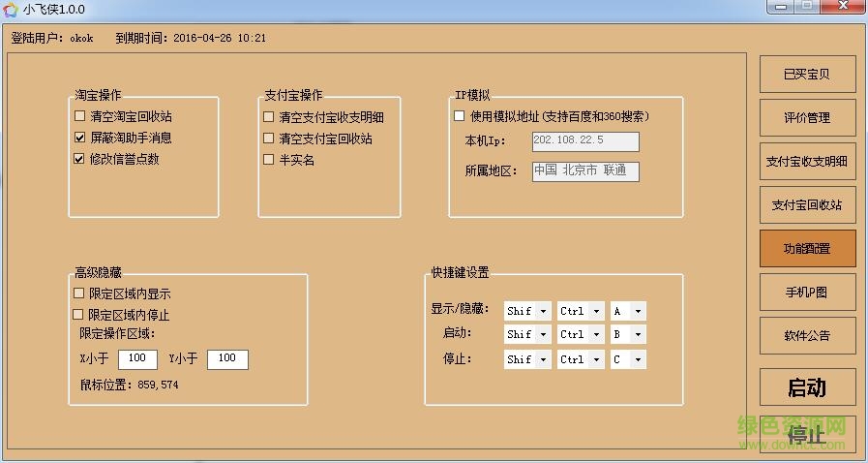Click the 启动 start button
Viewport: 868px width, 463px height.
[x=808, y=387]
